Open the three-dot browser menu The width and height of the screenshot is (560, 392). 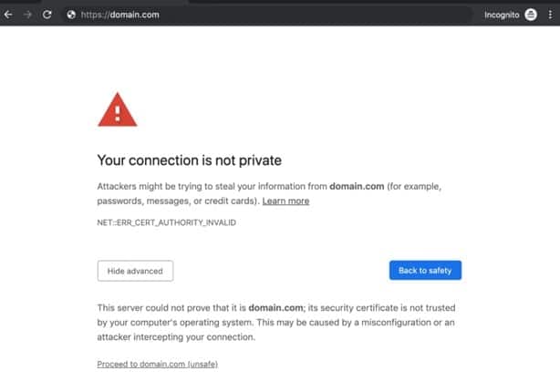(551, 15)
